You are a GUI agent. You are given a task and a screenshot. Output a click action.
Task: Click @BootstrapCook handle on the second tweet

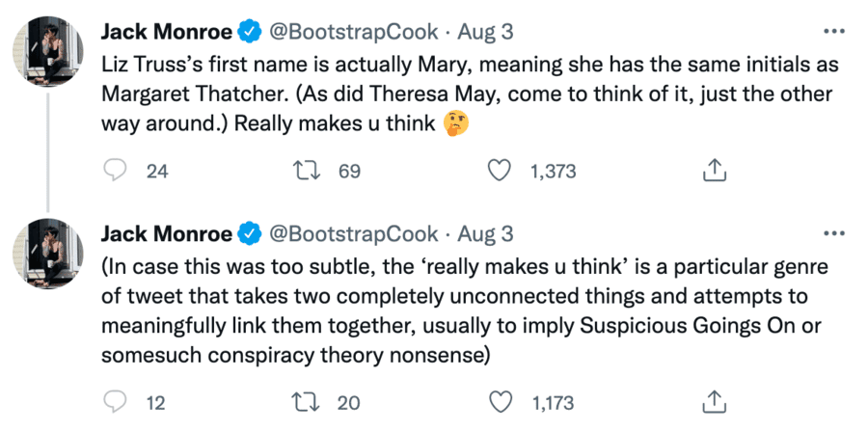(351, 234)
